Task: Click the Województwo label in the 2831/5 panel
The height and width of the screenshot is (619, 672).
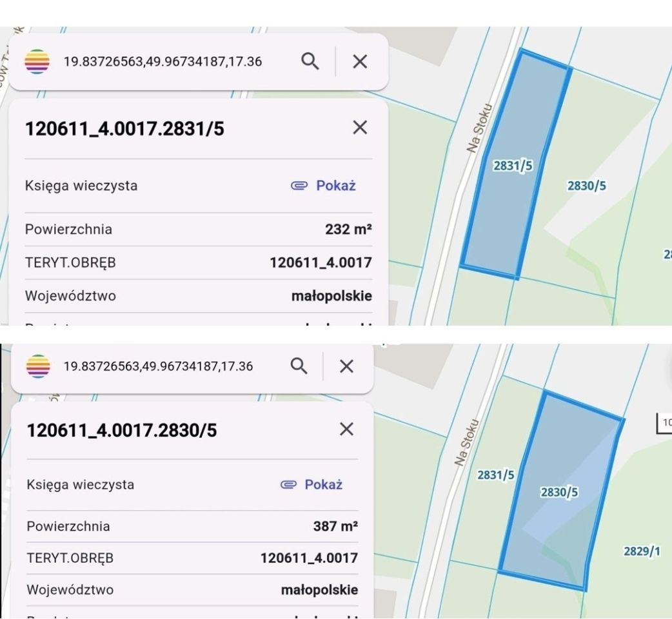Action: point(70,295)
